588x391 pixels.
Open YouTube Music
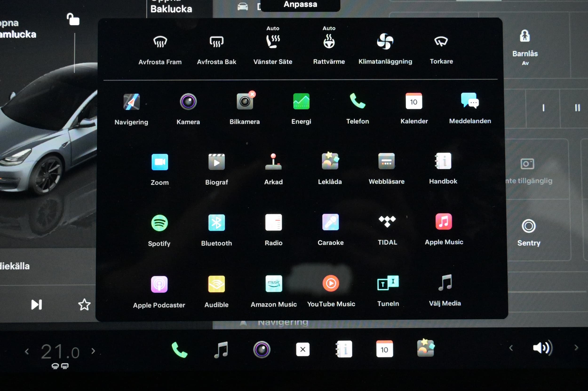click(x=331, y=283)
